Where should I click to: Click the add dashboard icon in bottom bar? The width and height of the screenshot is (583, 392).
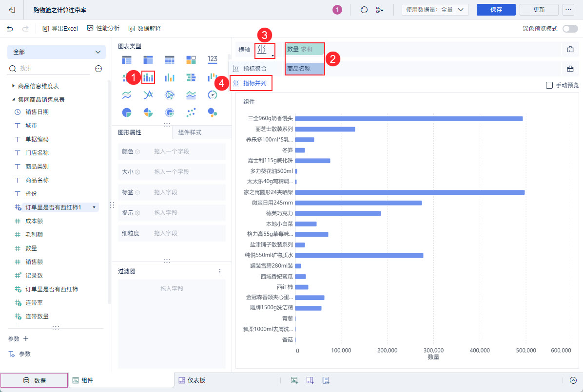pos(310,380)
